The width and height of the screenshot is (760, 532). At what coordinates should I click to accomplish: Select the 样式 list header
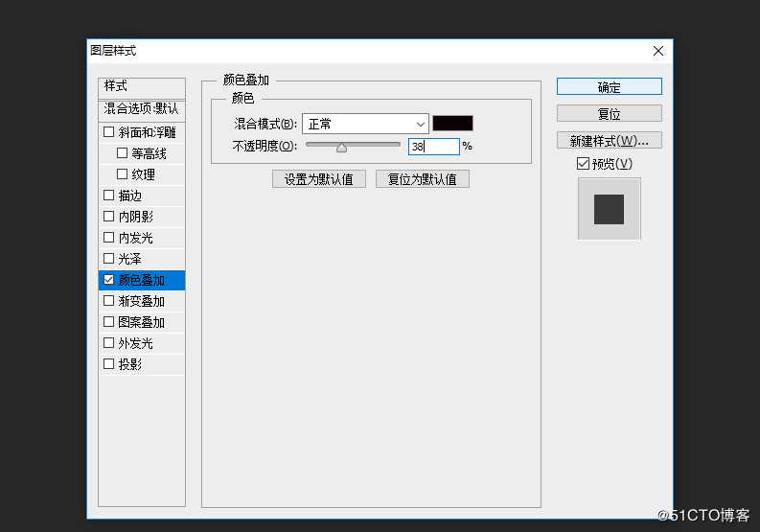point(142,87)
